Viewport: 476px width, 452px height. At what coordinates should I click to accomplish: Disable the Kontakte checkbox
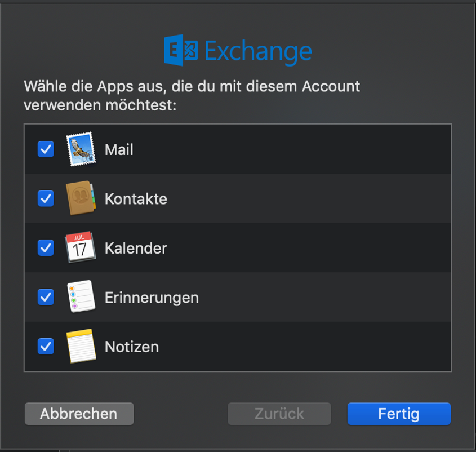click(46, 198)
